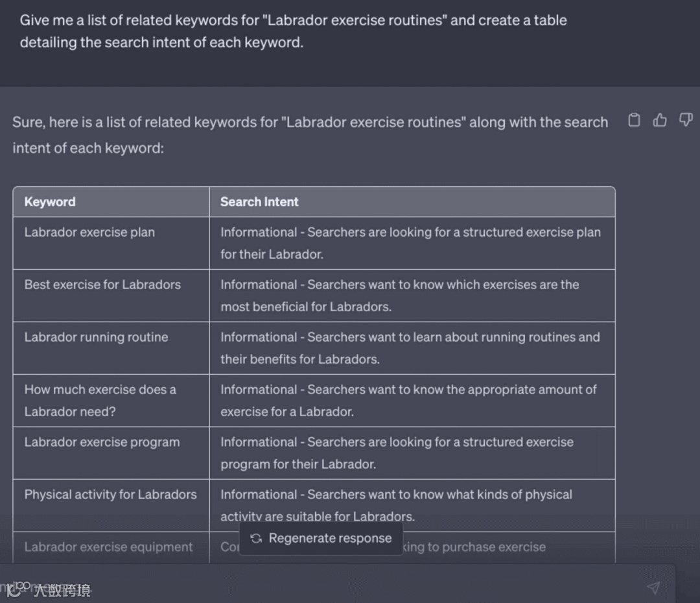The image size is (700, 603).
Task: Click the thumbs down icon
Action: [x=686, y=120]
